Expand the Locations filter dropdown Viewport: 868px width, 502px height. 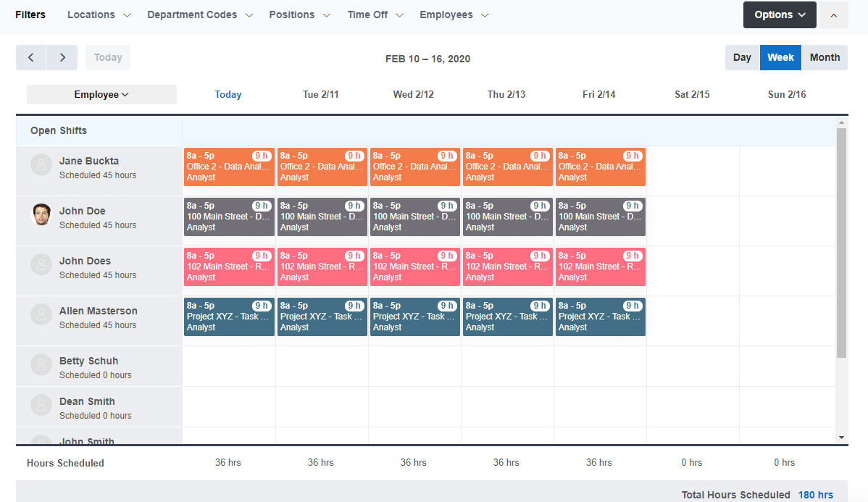99,15
